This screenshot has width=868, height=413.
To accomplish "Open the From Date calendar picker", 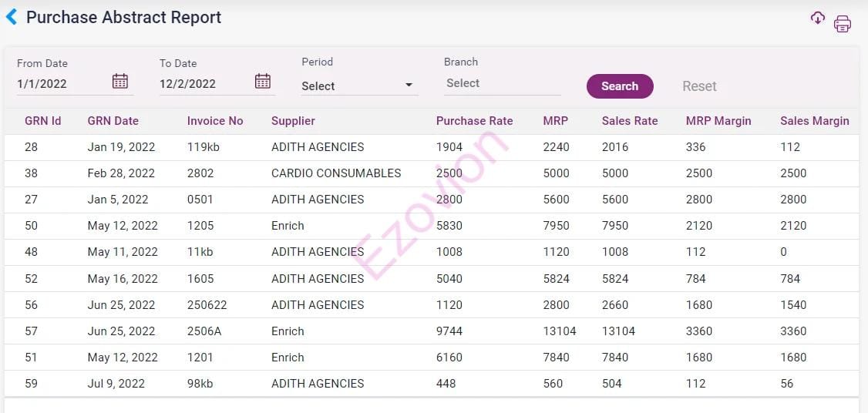I will click(x=120, y=81).
